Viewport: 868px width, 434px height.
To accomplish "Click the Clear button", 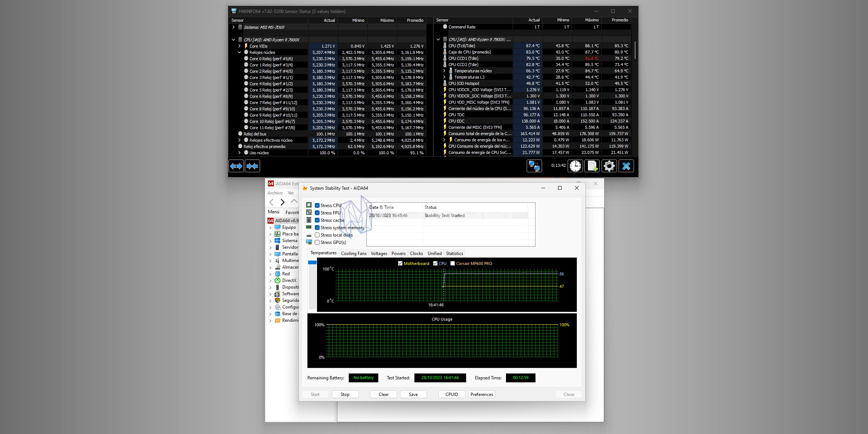I will 383,395.
